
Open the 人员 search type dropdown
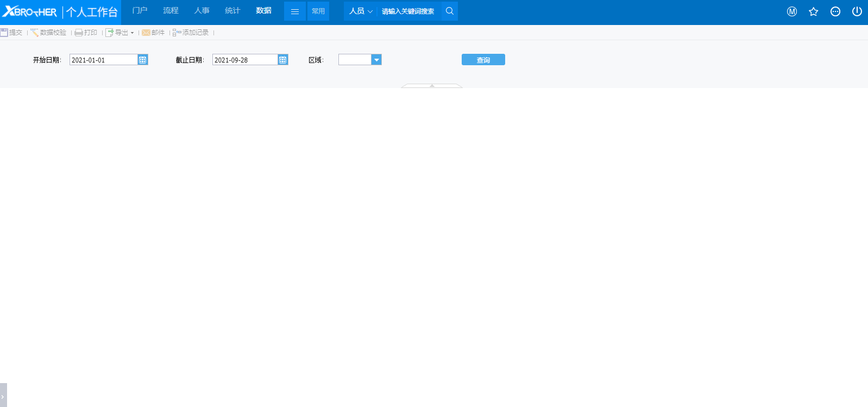pyautogui.click(x=361, y=11)
